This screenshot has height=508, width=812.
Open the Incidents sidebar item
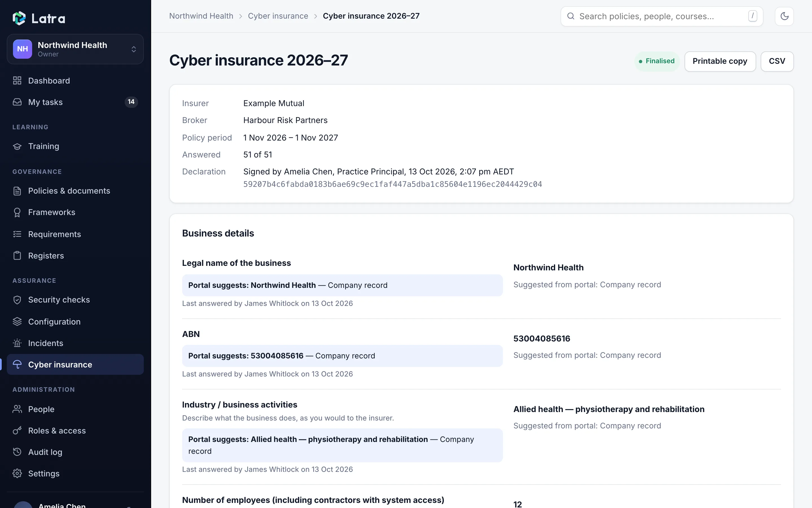pos(75,343)
